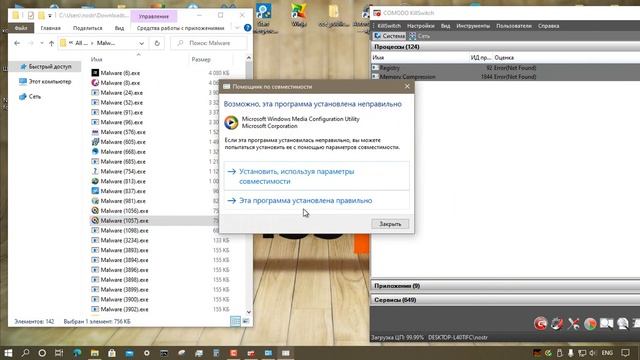Click the pie chart icon in KillSwitch toolbar
The height and width of the screenshot is (360, 640).
590,324
